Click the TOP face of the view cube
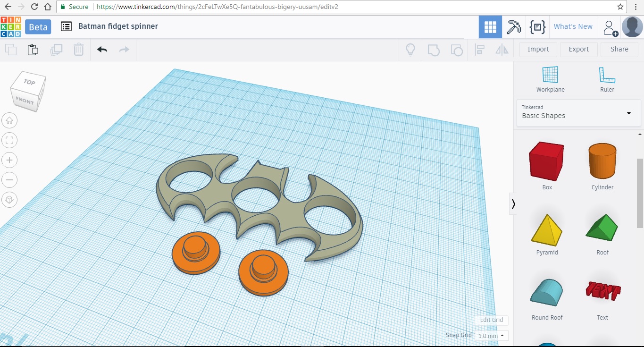This screenshot has width=644, height=347. (29, 82)
